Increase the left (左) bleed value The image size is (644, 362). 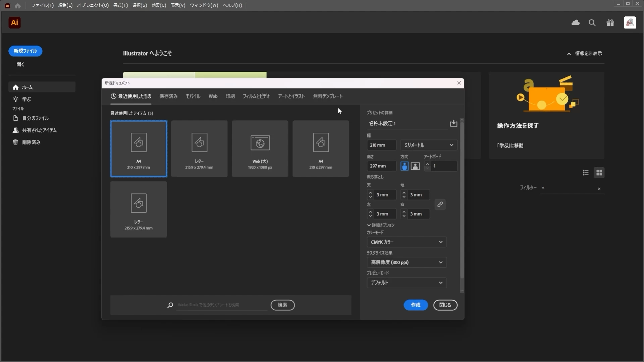pyautogui.click(x=370, y=212)
